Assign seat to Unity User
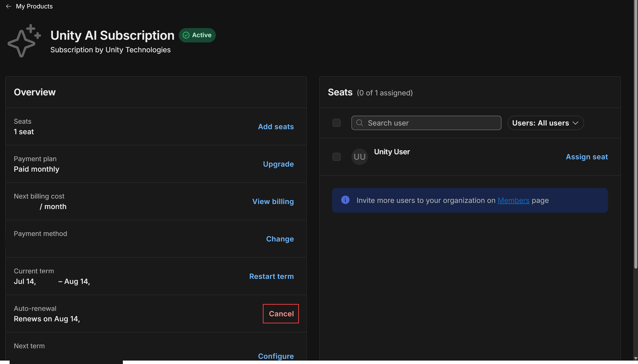This screenshot has height=364, width=638. click(587, 157)
